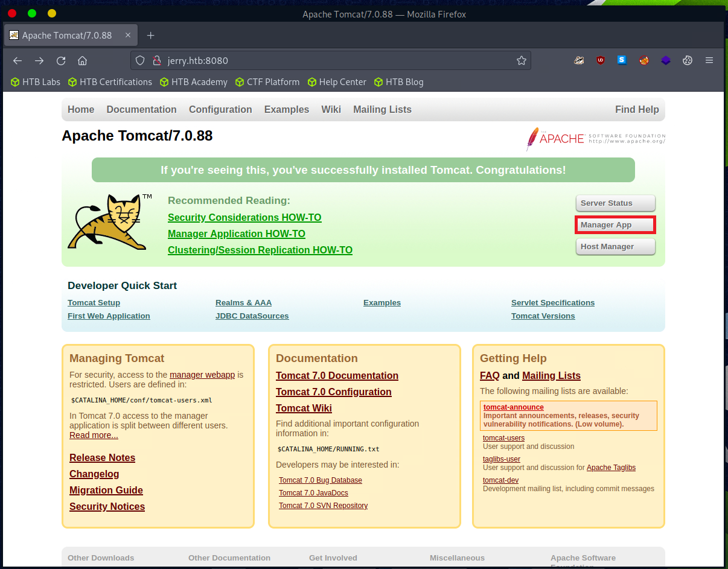This screenshot has width=728, height=569.
Task: Reload the current page
Action: 61,60
